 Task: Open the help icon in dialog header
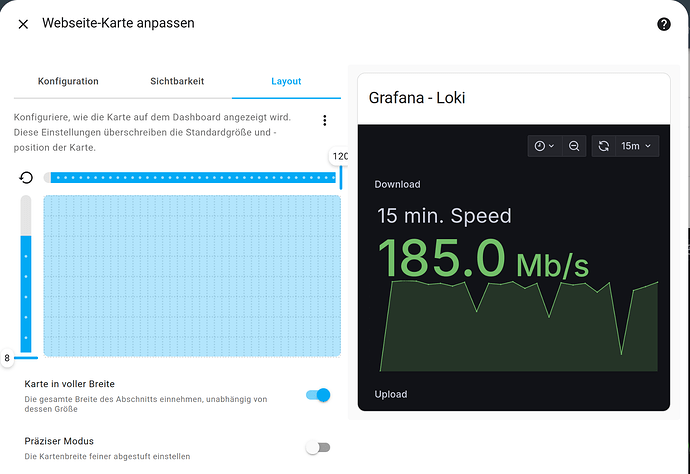click(664, 24)
